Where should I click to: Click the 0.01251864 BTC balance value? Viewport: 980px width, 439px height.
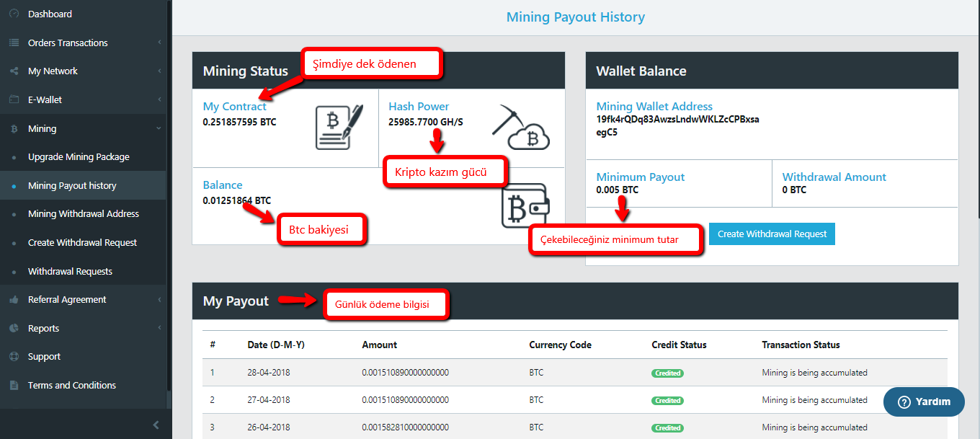pyautogui.click(x=237, y=200)
